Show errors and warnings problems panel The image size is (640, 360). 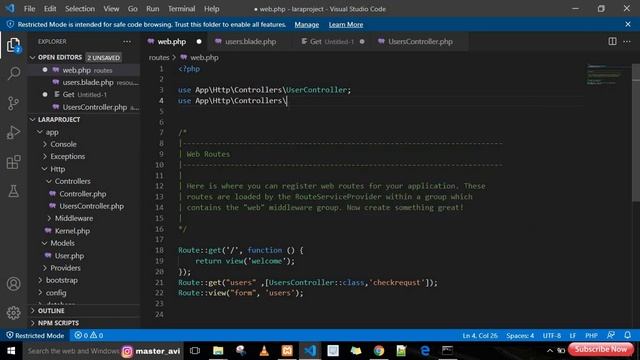tap(89, 336)
